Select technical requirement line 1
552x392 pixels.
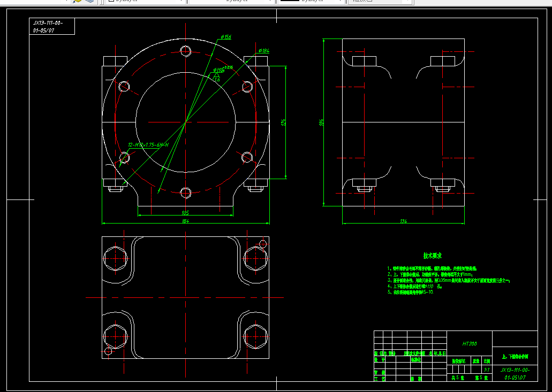click(x=432, y=268)
